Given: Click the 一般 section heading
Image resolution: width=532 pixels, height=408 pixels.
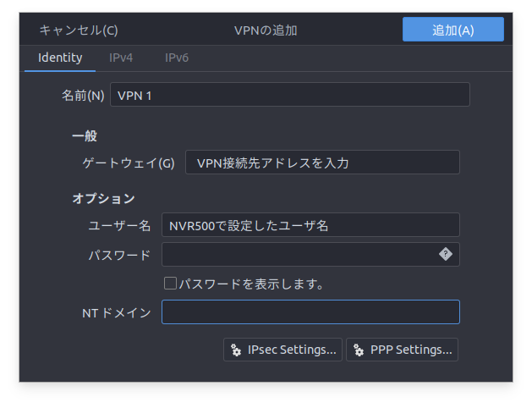Looking at the screenshot, I should [85, 135].
